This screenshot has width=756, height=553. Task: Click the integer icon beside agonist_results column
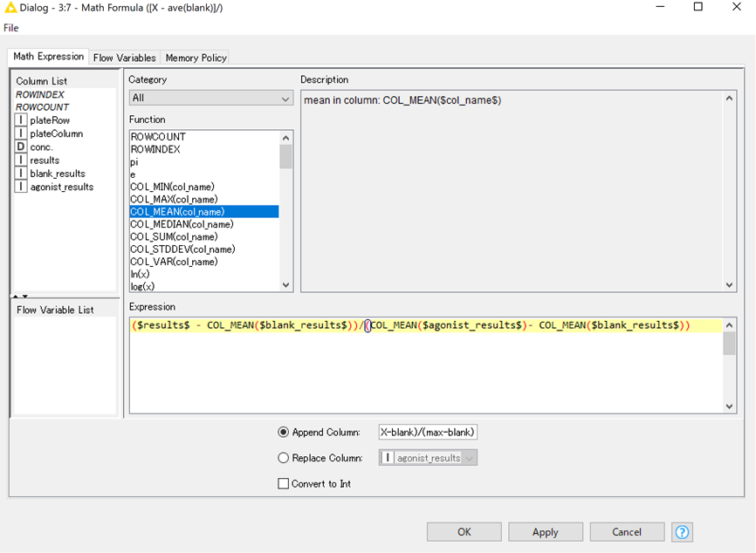click(21, 187)
